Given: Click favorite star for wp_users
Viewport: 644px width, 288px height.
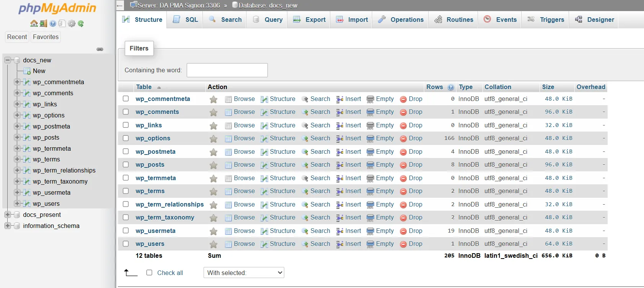Looking at the screenshot, I should pos(214,244).
